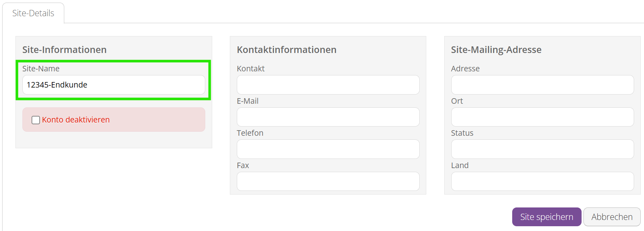This screenshot has height=231, width=644.
Task: Focus the Fax input field
Action: coord(328,181)
